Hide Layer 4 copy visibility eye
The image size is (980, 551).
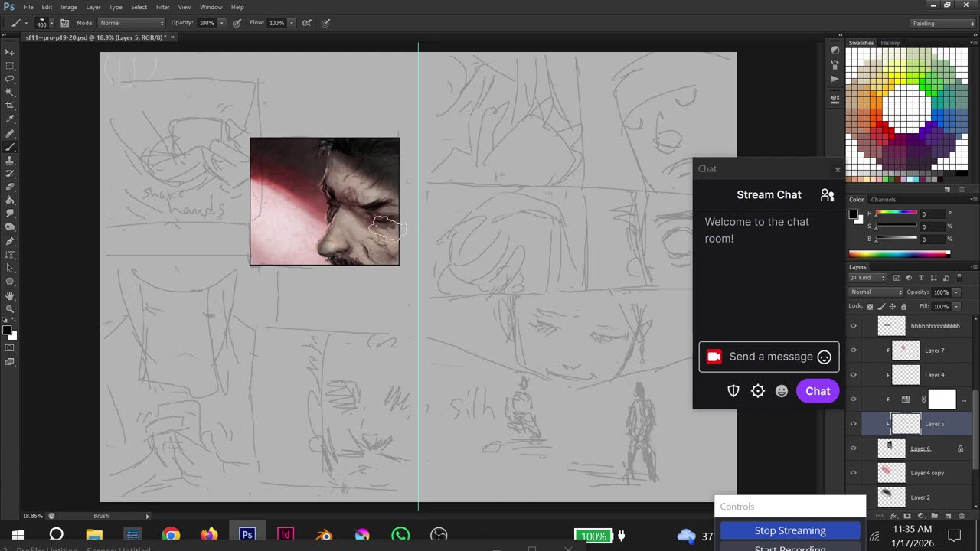tap(853, 473)
